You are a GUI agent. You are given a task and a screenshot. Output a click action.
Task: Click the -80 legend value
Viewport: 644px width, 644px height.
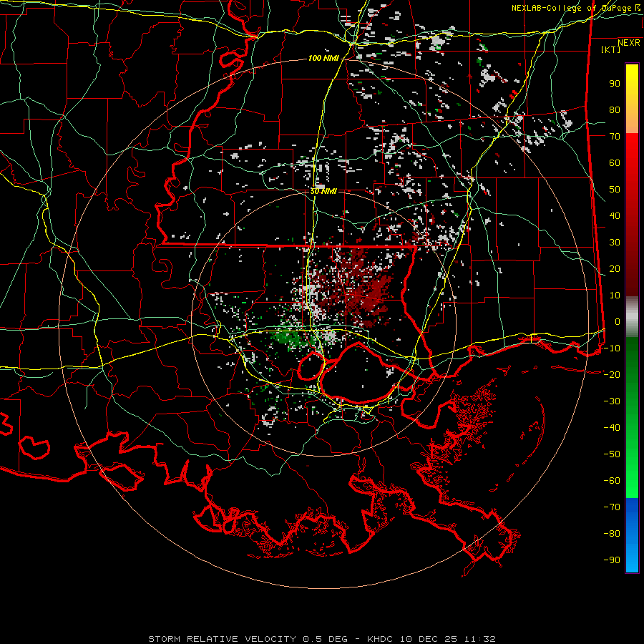point(612,534)
